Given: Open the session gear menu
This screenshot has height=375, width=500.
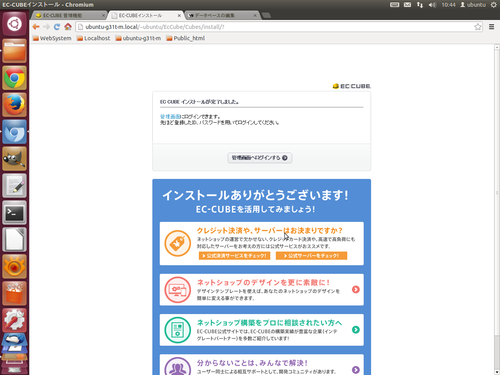Looking at the screenshot, I should 494,5.
